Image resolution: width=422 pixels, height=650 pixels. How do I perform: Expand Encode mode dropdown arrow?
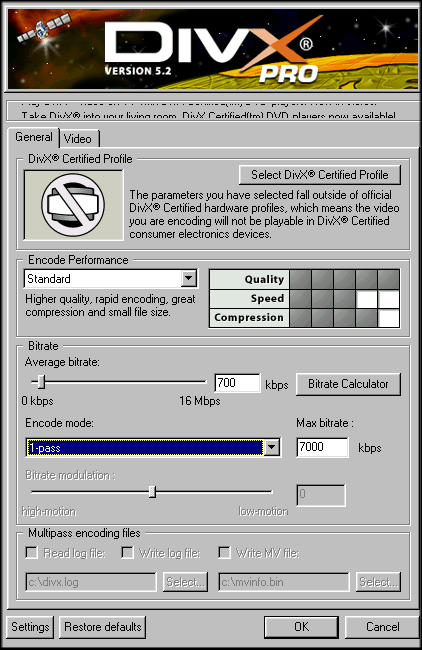pos(272,447)
